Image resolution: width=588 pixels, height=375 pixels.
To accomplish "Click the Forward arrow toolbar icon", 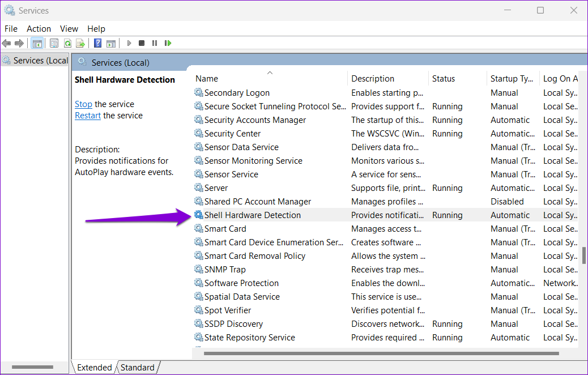I will click(x=19, y=44).
